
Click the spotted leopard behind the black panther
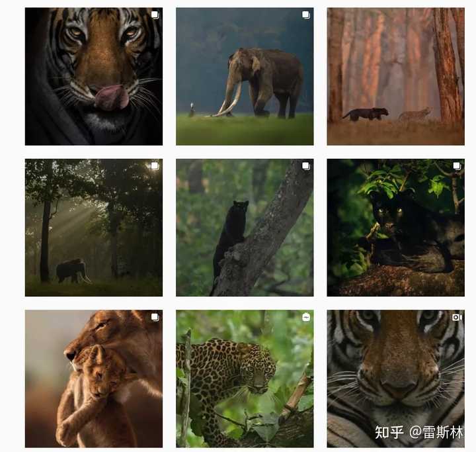[x=415, y=114]
